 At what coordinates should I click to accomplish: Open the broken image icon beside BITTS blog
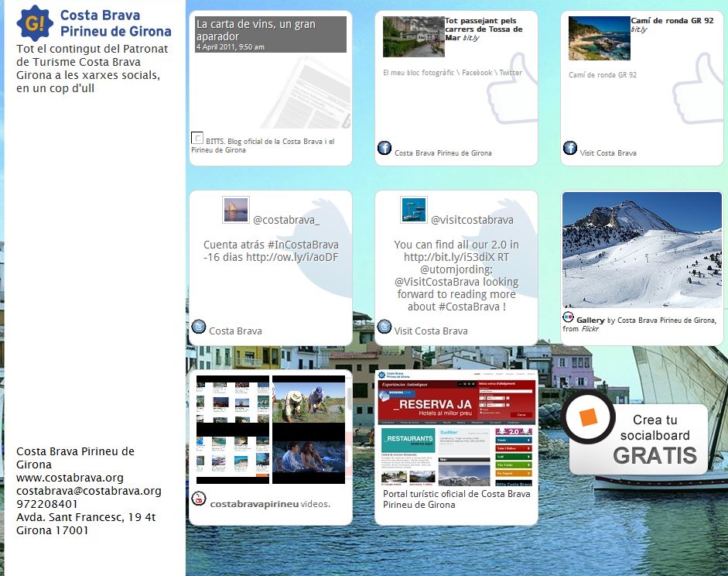[x=197, y=138]
